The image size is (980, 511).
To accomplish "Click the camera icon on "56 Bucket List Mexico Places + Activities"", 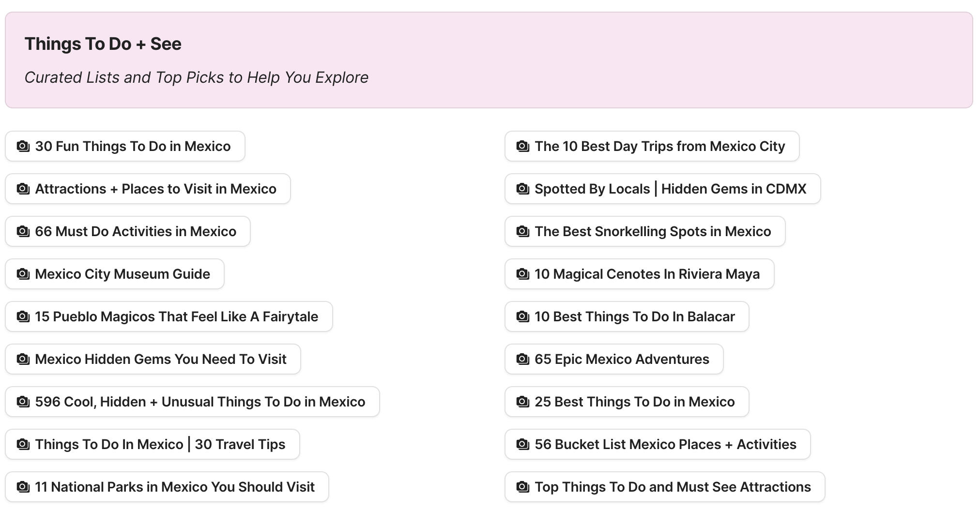I will point(522,444).
